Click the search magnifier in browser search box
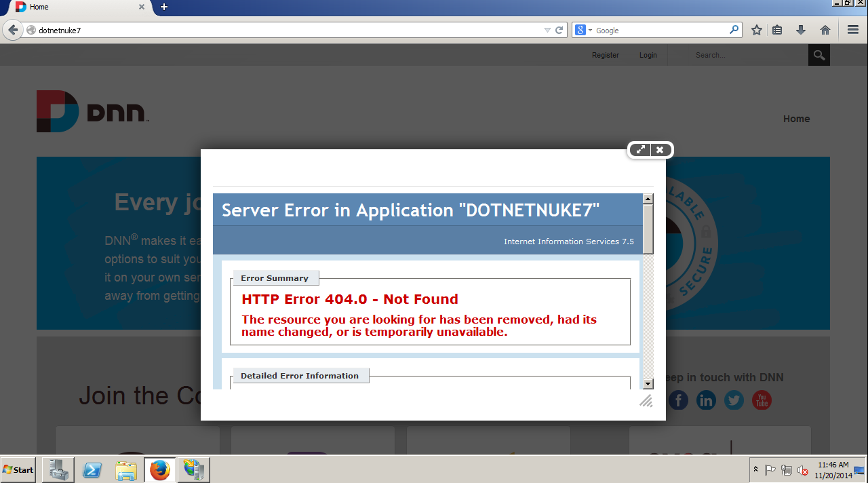The image size is (868, 483). coord(734,30)
